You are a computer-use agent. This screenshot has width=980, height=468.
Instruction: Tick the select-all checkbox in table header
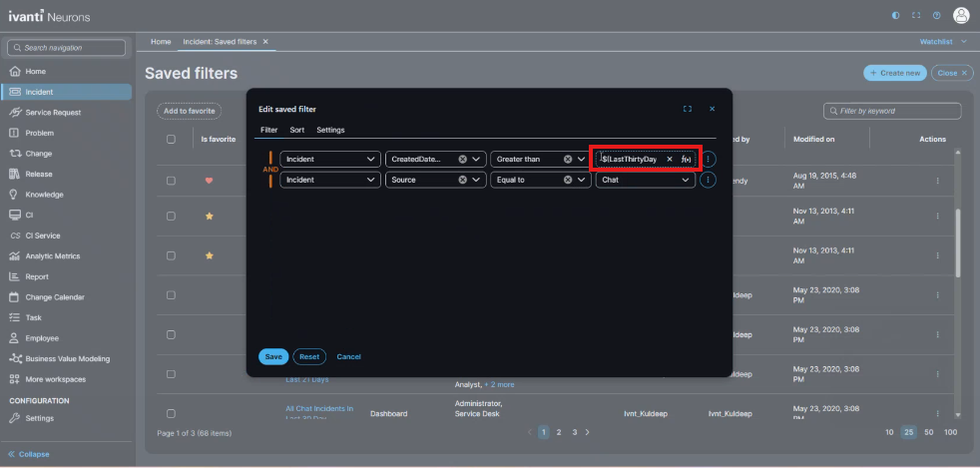tap(171, 140)
